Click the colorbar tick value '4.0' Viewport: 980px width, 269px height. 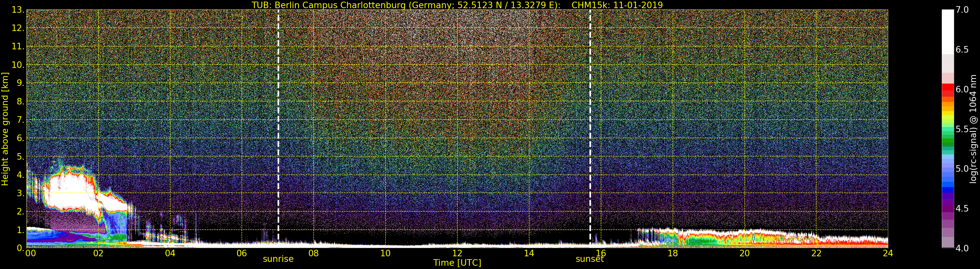(x=962, y=248)
